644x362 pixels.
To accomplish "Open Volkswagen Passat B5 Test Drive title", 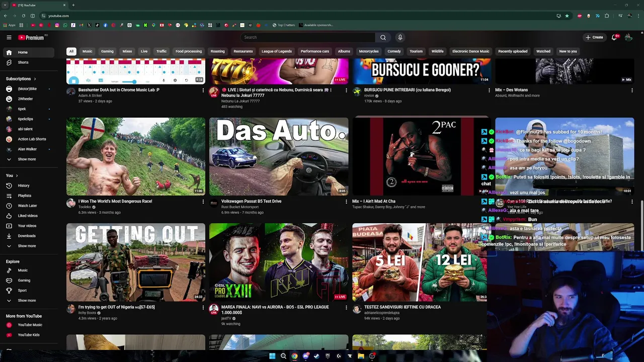I will tap(251, 201).
